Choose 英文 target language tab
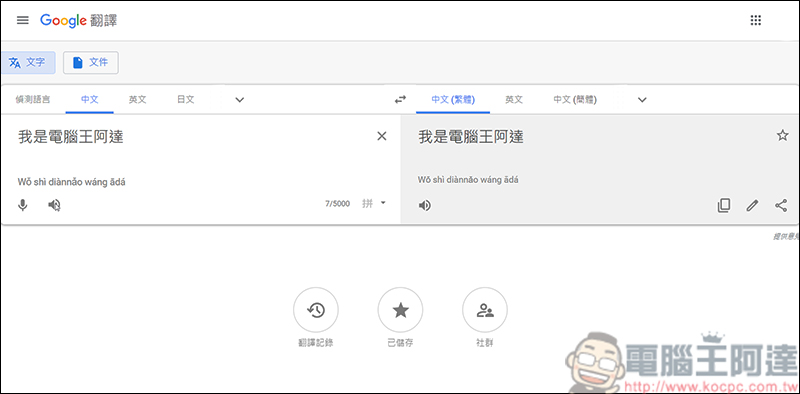Screen dimensions: 800x394 click(514, 100)
